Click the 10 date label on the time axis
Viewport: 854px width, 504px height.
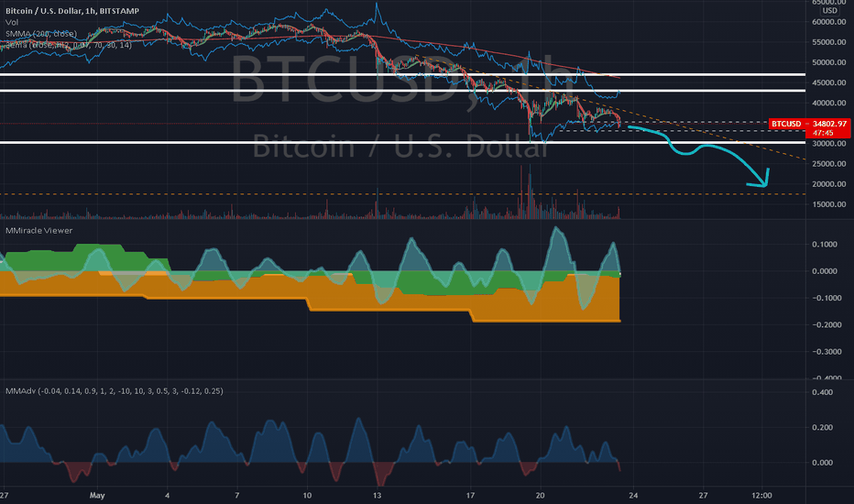tap(307, 495)
